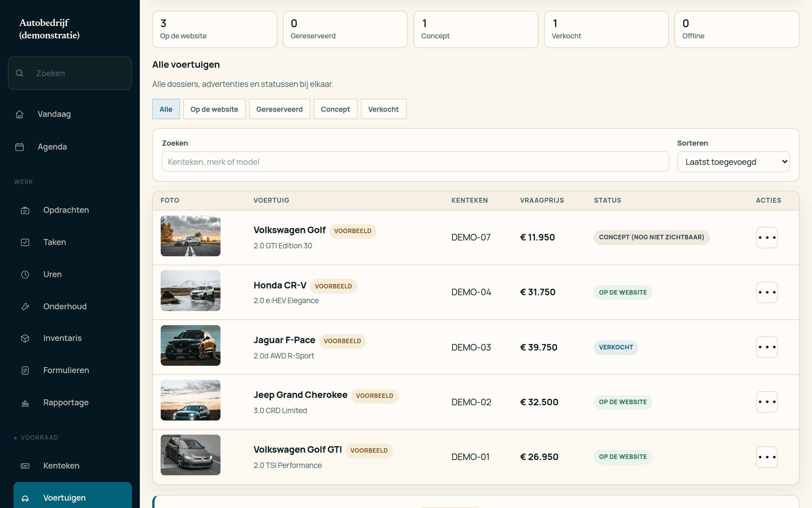Open Vandaag in the sidebar
This screenshot has height=508, width=812.
70,114
